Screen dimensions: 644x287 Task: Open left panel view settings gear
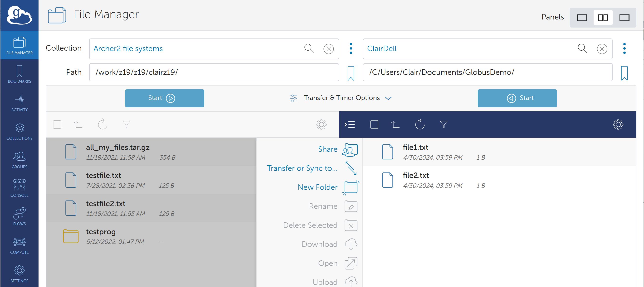click(x=322, y=124)
